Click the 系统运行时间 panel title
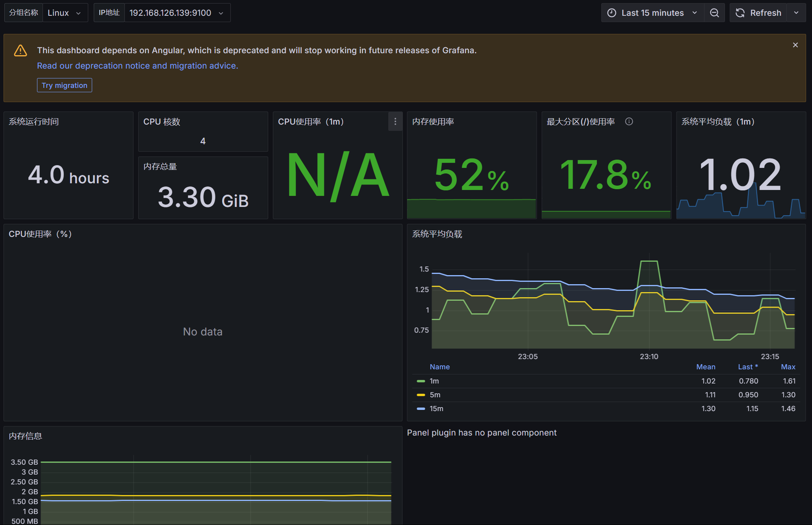Image resolution: width=812 pixels, height=525 pixels. tap(34, 122)
